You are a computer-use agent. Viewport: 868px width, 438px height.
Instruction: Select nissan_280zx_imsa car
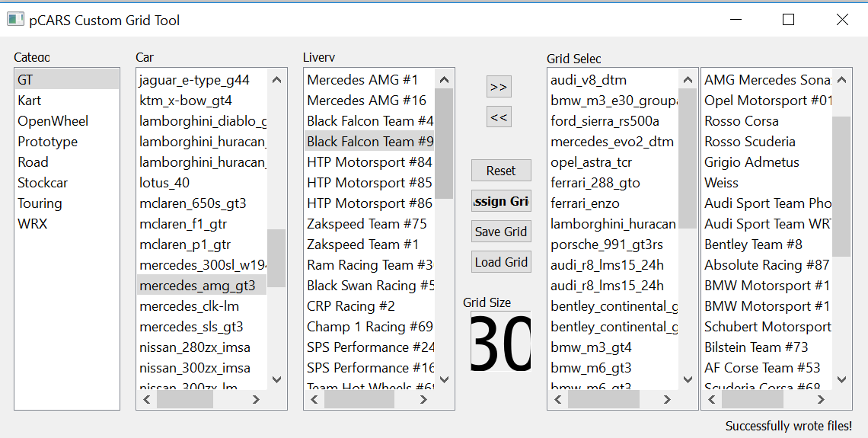pos(202,347)
